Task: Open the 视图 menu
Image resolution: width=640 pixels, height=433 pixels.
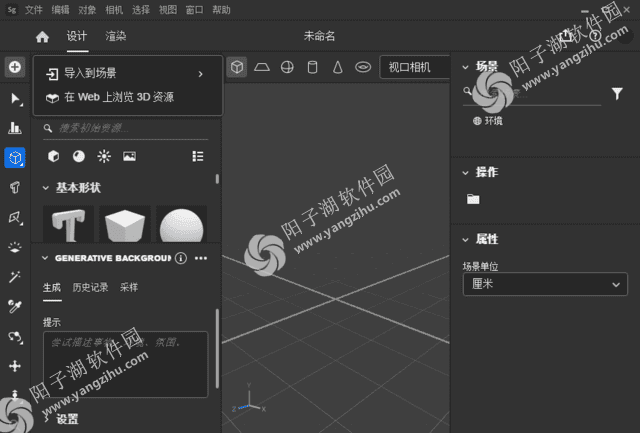Action: [x=168, y=9]
